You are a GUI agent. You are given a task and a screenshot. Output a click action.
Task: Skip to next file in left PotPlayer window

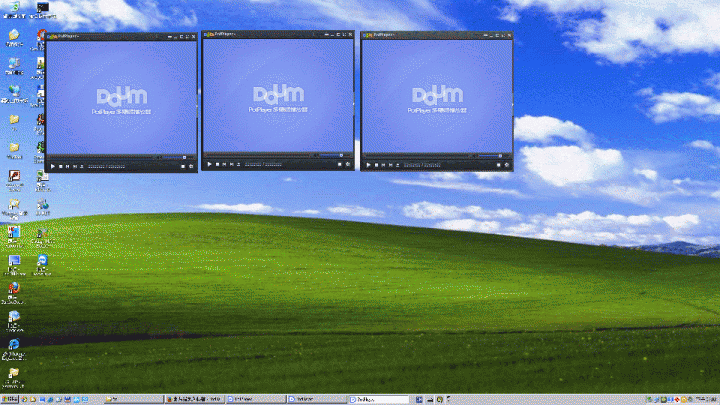[75, 166]
